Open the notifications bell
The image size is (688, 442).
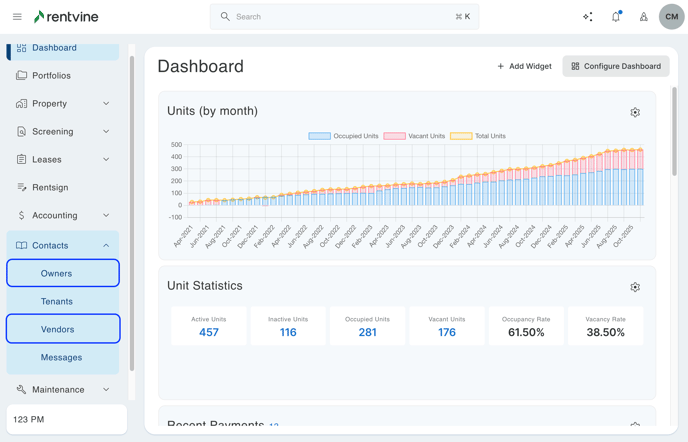coord(616,17)
